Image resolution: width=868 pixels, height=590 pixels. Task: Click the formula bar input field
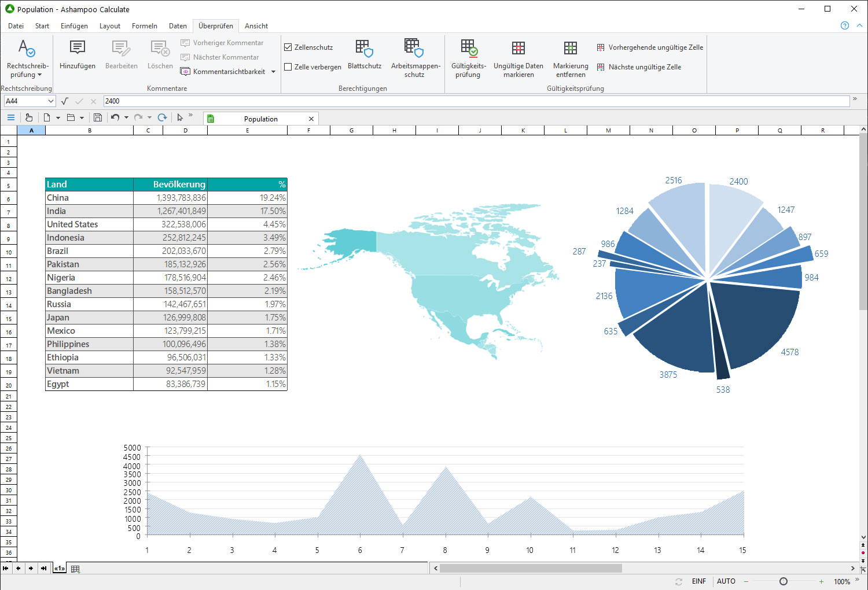pos(475,101)
